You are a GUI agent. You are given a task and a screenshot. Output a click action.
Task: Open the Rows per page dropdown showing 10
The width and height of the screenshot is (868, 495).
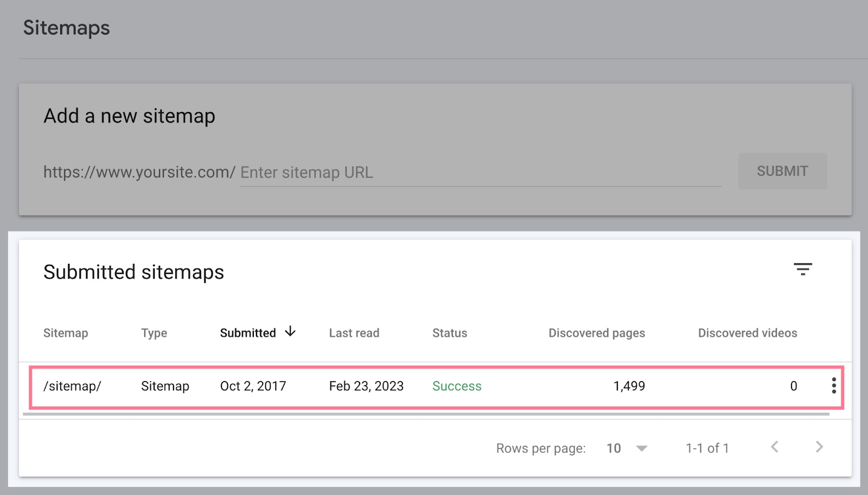(x=614, y=448)
